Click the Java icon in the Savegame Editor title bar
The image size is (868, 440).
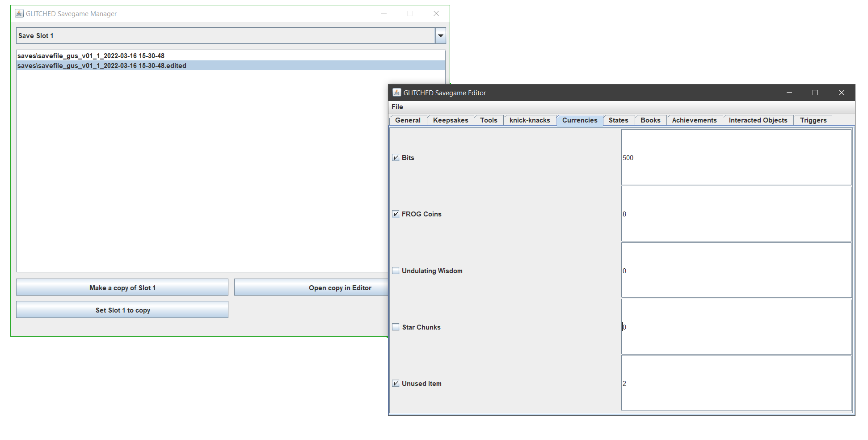pos(396,93)
